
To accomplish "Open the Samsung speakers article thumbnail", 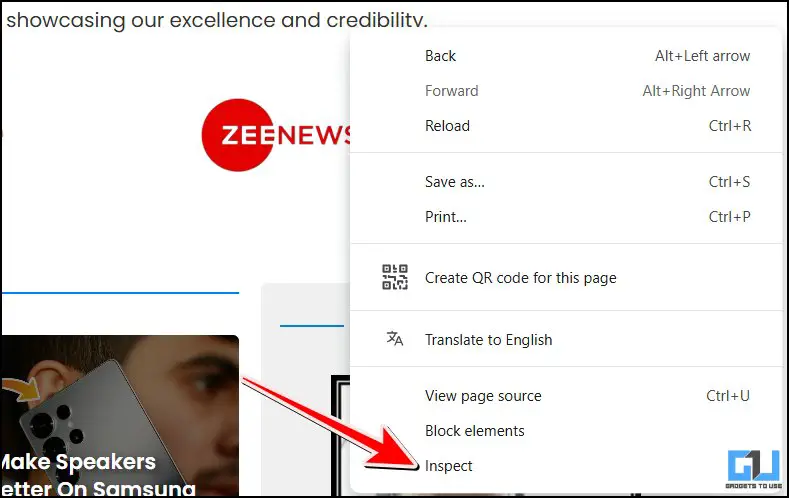I will pos(120,416).
